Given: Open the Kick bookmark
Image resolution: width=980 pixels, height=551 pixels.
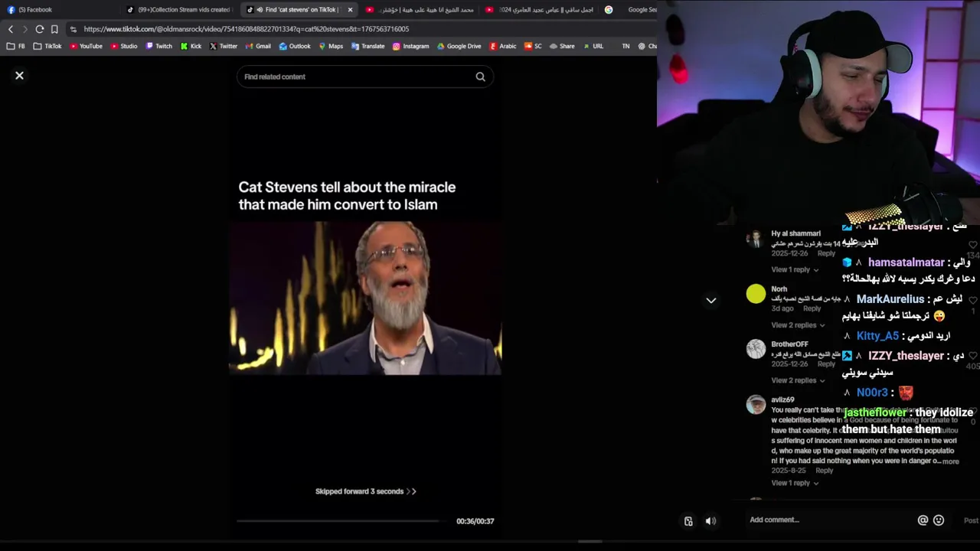Looking at the screenshot, I should (191, 46).
